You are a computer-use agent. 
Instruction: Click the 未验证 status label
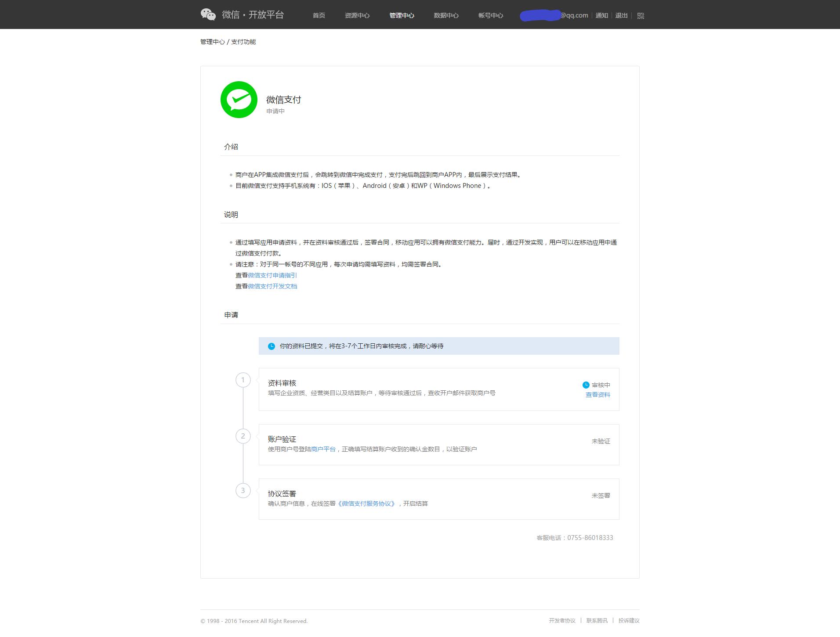601,441
